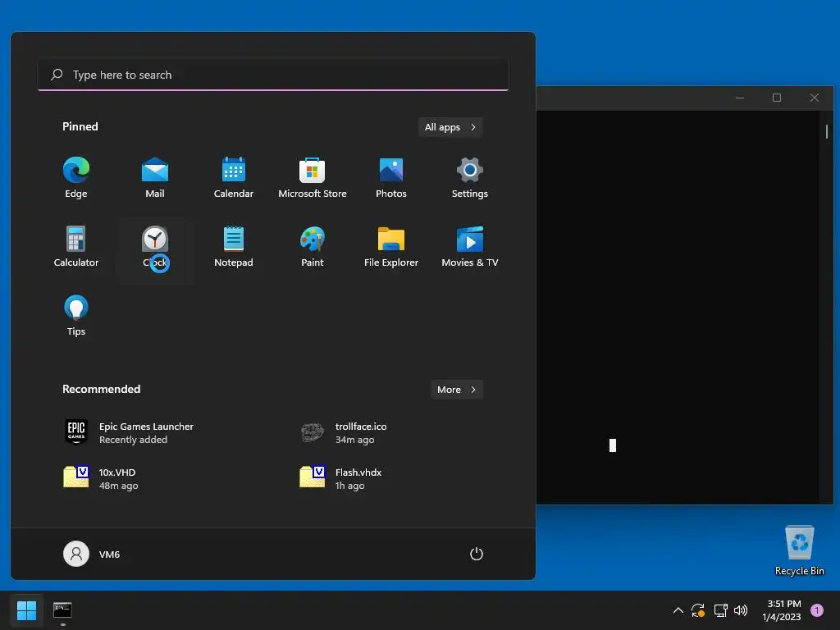Launch Notepad from pinned apps
The width and height of the screenshot is (840, 630).
click(234, 246)
